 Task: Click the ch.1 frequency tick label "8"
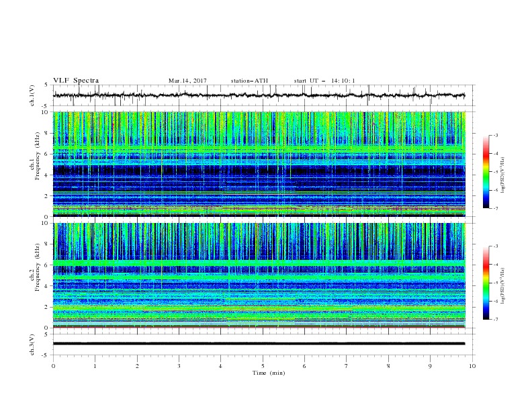coord(46,133)
